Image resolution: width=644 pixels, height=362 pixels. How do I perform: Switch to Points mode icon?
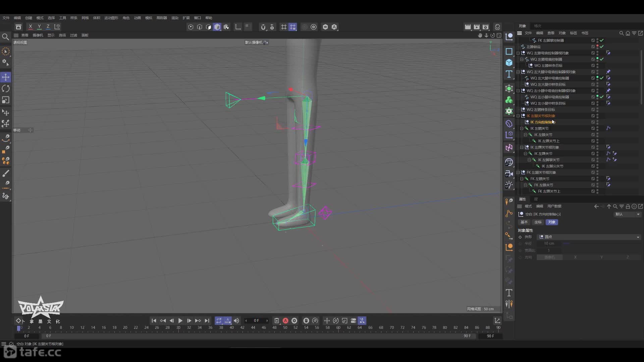(191, 27)
